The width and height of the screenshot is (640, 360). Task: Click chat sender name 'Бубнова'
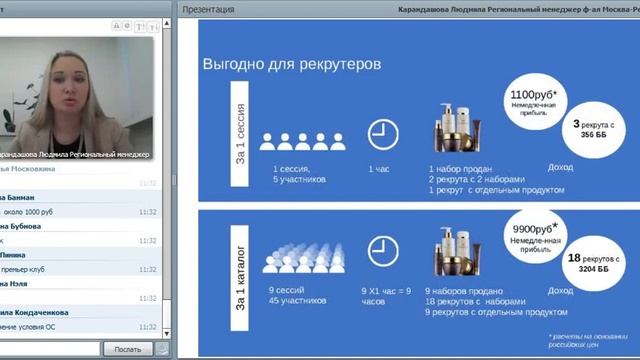click(27, 226)
